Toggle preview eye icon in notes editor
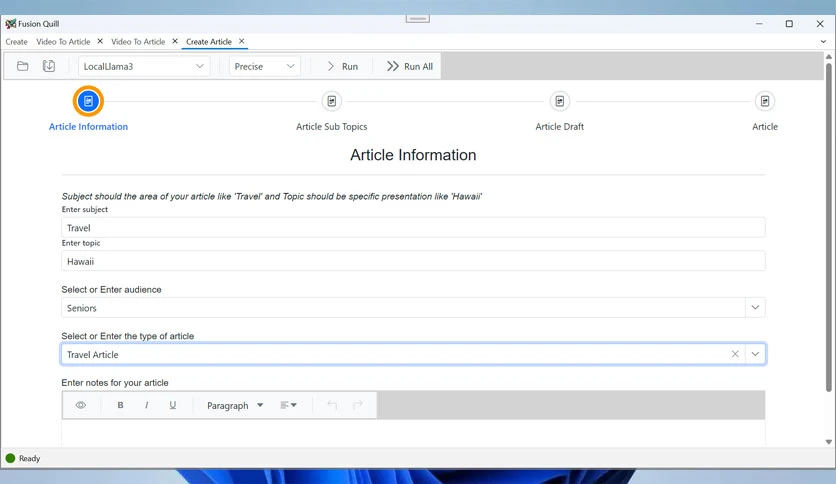The height and width of the screenshot is (484, 836). [81, 405]
